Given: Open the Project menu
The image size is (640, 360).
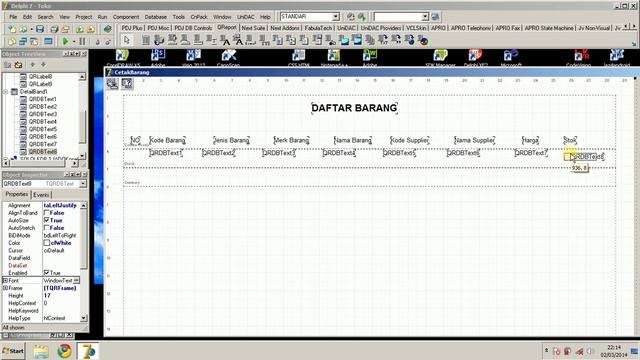Looking at the screenshot, I should (84, 17).
